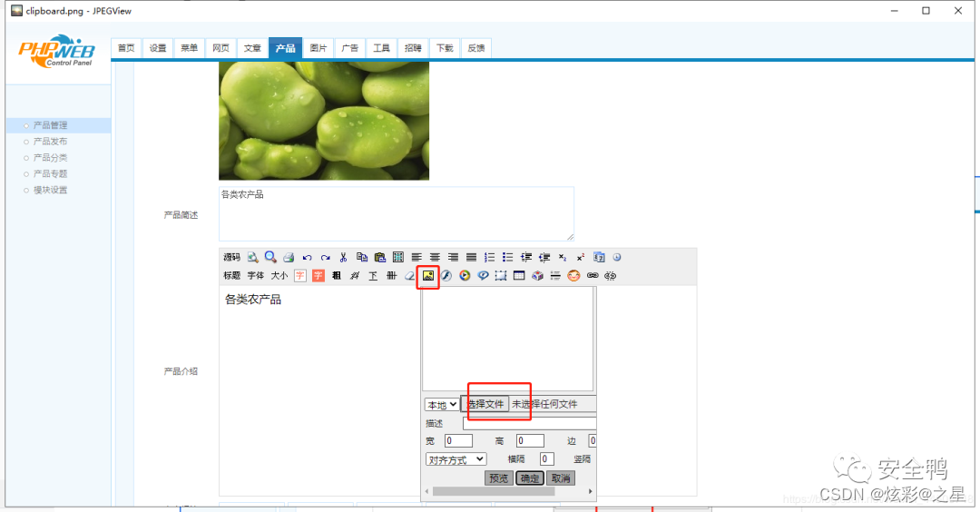Click the subscript icon
This screenshot has width=980, height=512.
click(x=563, y=258)
